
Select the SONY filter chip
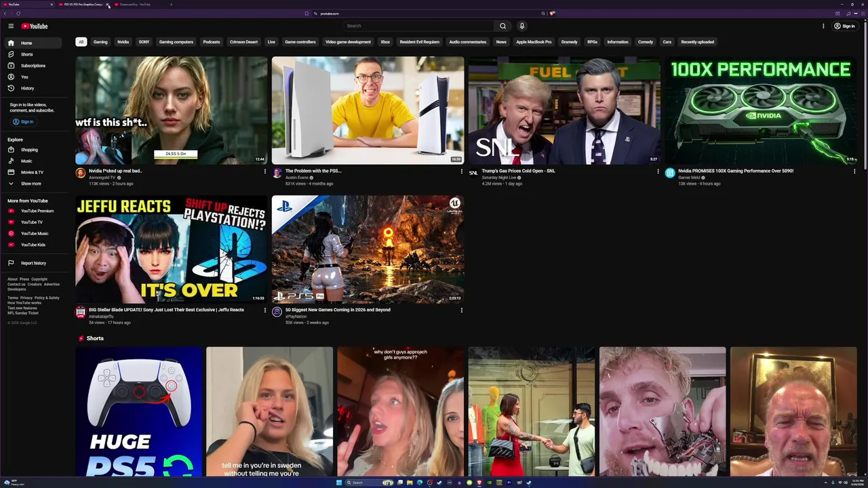coord(144,42)
